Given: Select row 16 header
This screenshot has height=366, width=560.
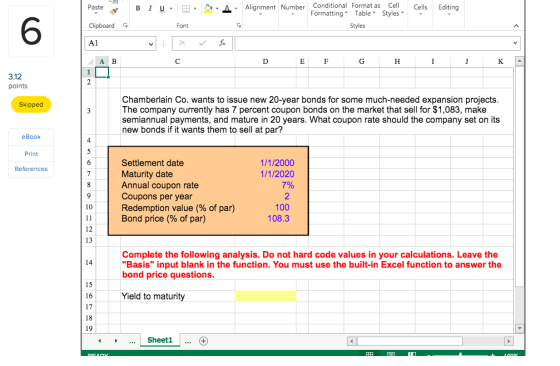Looking at the screenshot, I should [89, 296].
